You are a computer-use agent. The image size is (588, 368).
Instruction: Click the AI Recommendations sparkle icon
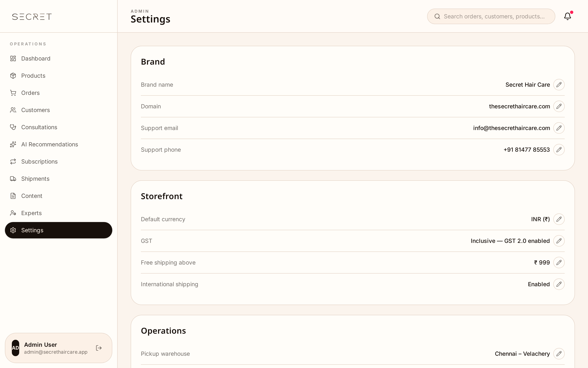point(13,144)
